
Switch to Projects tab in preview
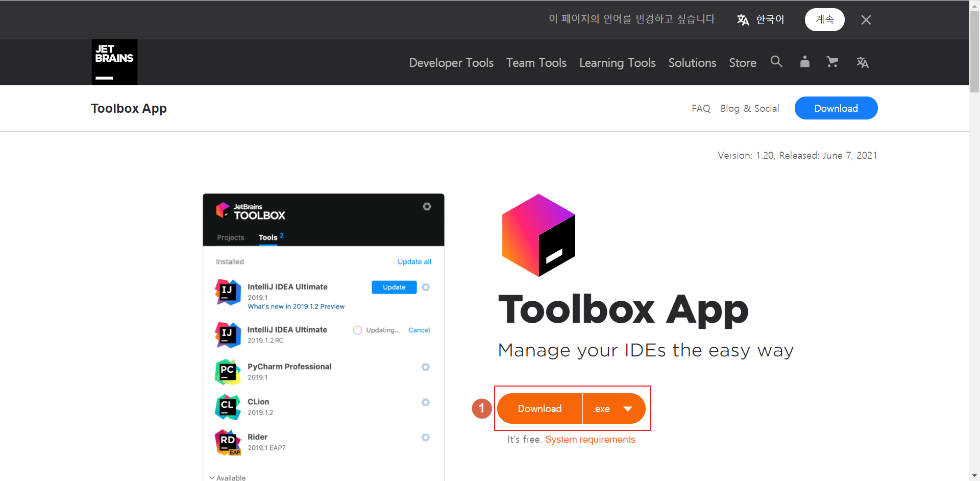coord(231,237)
